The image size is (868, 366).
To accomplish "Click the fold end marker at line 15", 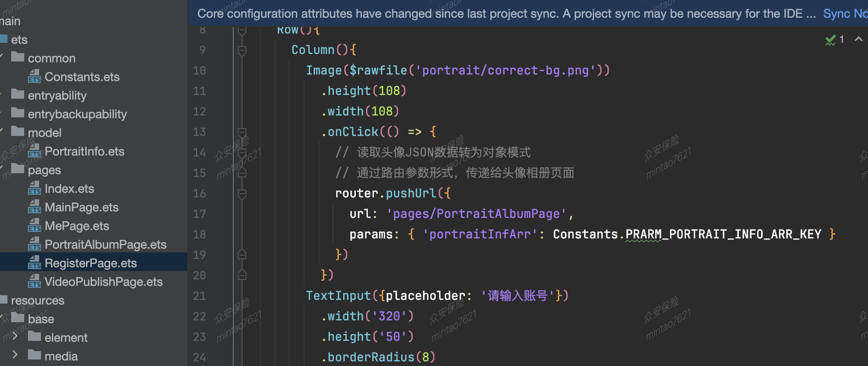I will coord(242,173).
